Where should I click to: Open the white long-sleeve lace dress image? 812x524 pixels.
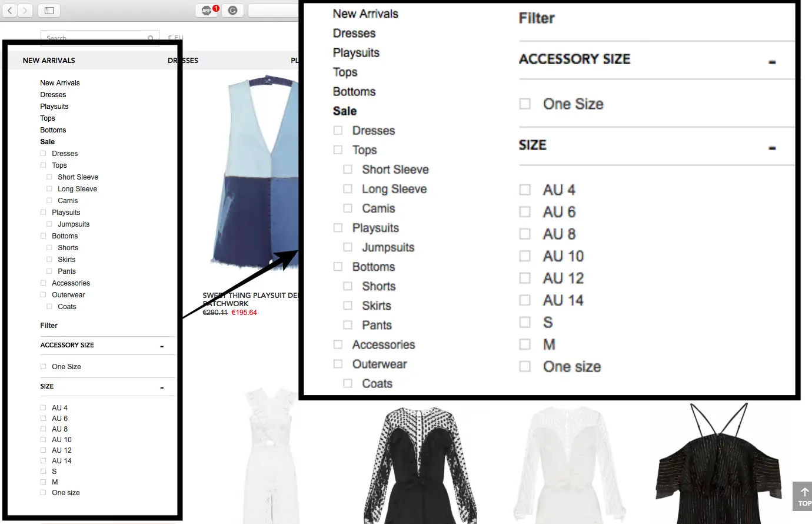point(569,464)
